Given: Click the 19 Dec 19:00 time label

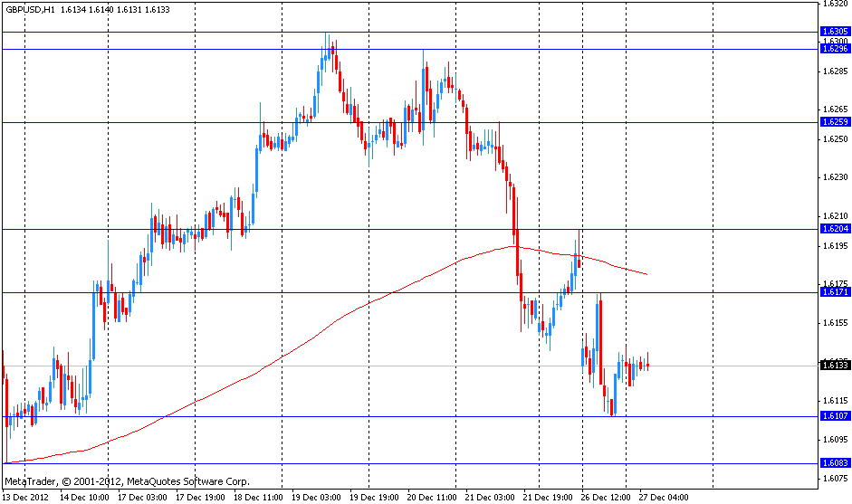Looking at the screenshot, I should [374, 497].
